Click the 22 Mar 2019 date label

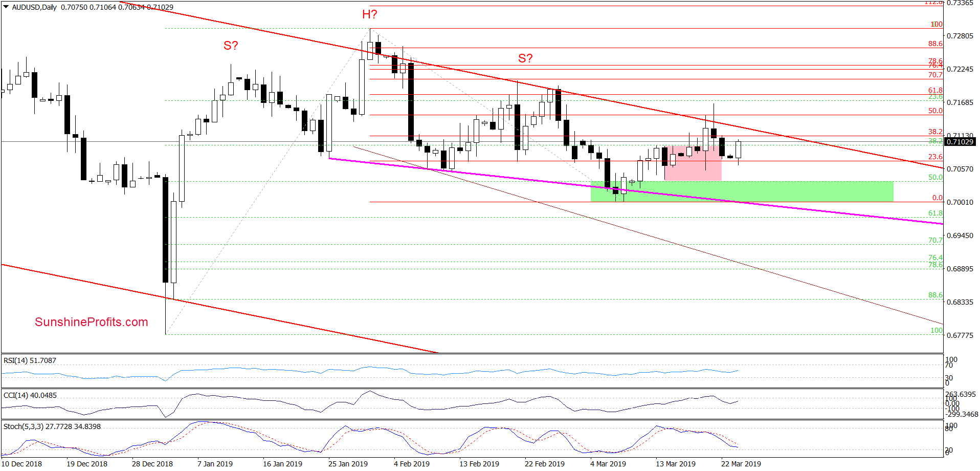[x=741, y=464]
